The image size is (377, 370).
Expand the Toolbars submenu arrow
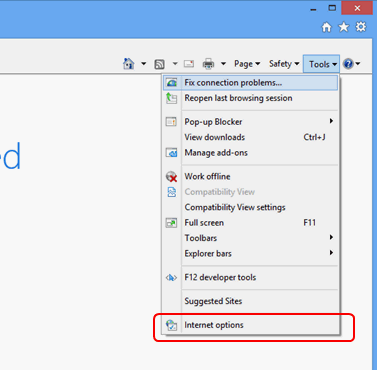pos(331,237)
